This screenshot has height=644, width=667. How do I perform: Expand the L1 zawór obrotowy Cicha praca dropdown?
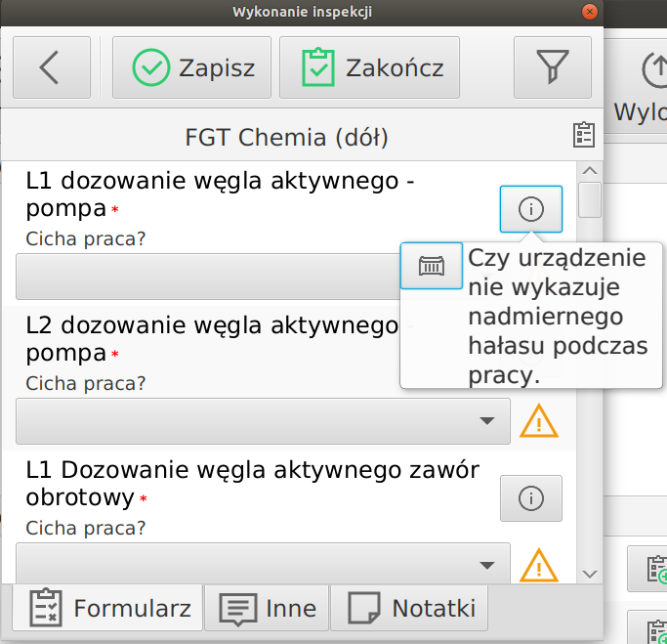(263, 563)
